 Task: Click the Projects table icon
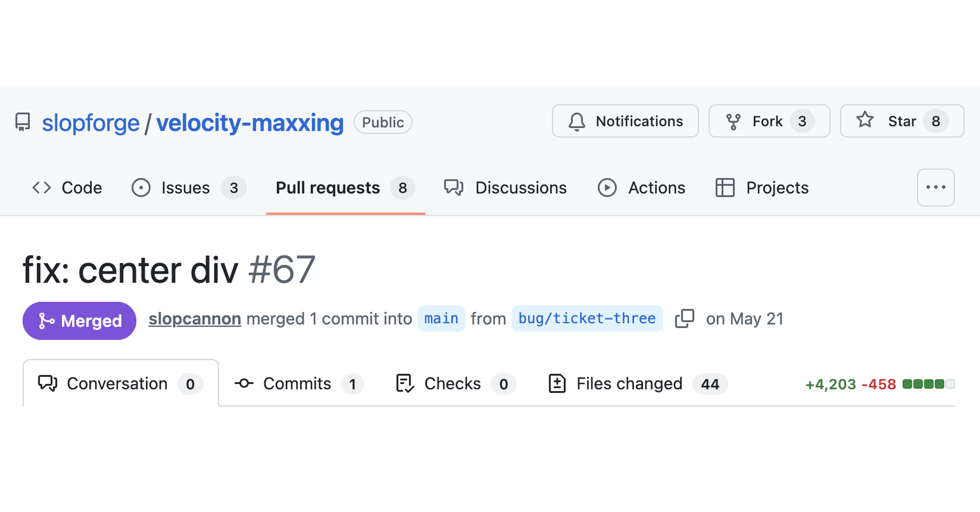(x=725, y=188)
